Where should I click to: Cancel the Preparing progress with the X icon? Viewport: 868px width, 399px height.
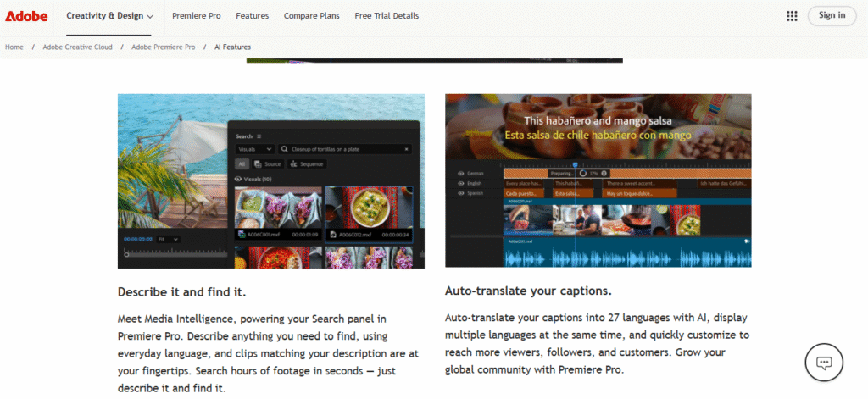pos(604,173)
